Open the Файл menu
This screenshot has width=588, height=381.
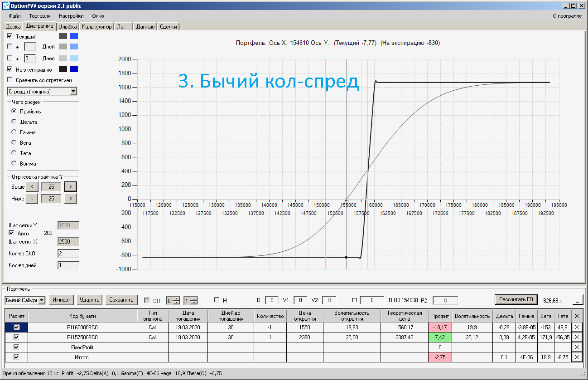(14, 16)
